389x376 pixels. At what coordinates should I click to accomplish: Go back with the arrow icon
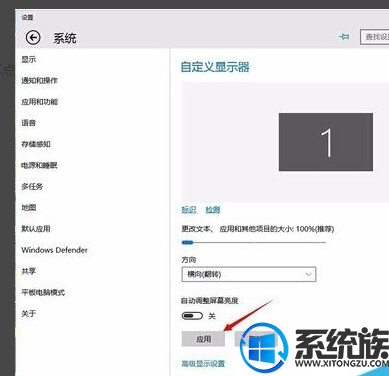point(33,37)
